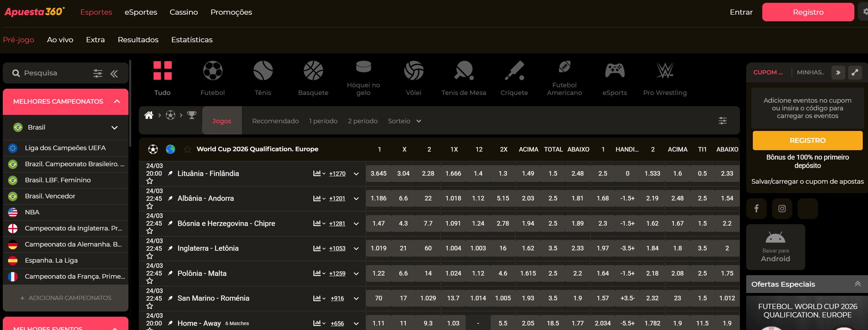Click the bet slip double-chevron icon

(x=838, y=73)
